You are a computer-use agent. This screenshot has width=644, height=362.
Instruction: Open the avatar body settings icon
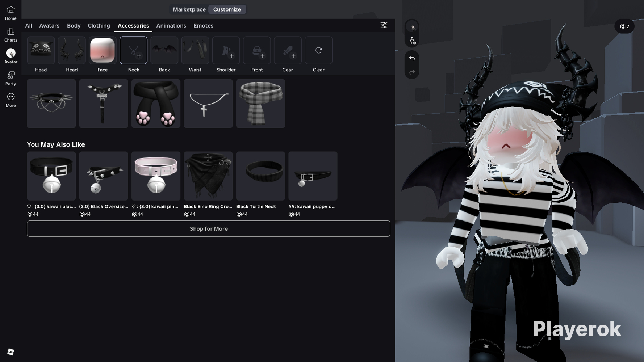tap(412, 41)
